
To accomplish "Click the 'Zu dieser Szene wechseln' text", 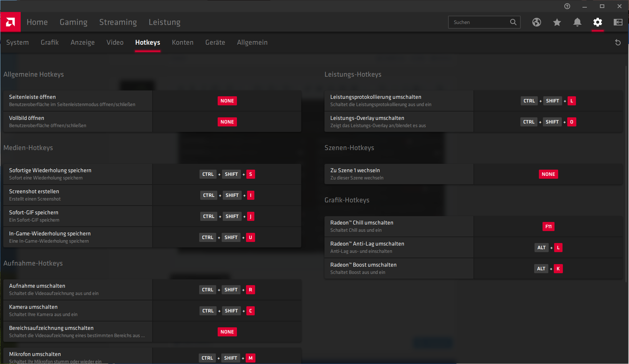I will click(357, 178).
